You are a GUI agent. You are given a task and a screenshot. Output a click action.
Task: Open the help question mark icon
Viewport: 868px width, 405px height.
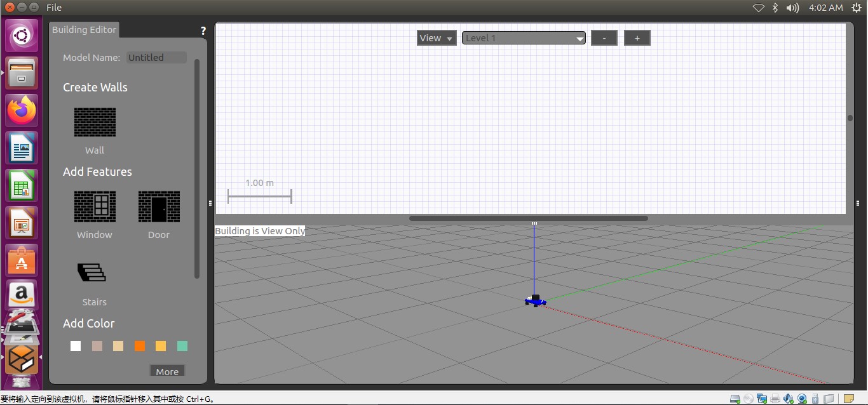203,30
